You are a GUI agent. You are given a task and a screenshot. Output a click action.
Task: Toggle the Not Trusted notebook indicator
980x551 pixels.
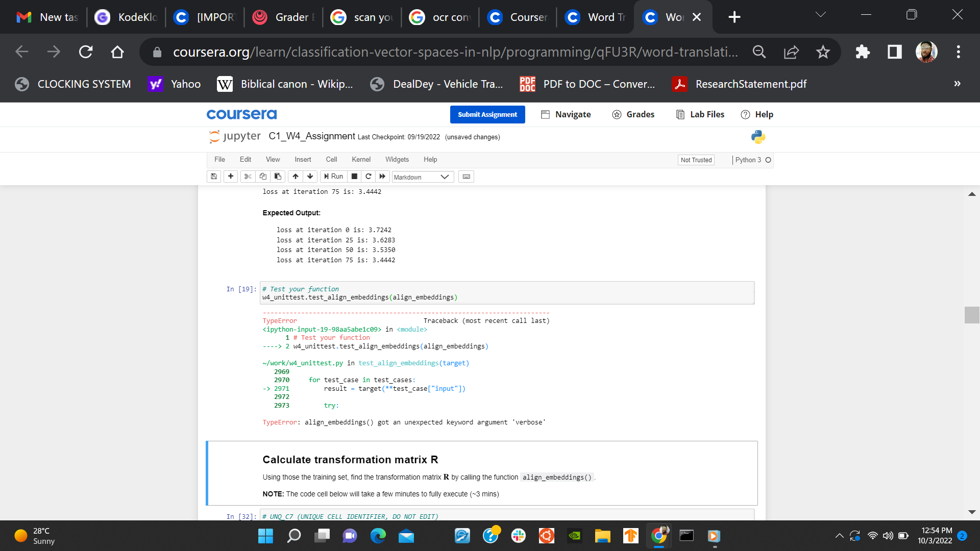696,160
